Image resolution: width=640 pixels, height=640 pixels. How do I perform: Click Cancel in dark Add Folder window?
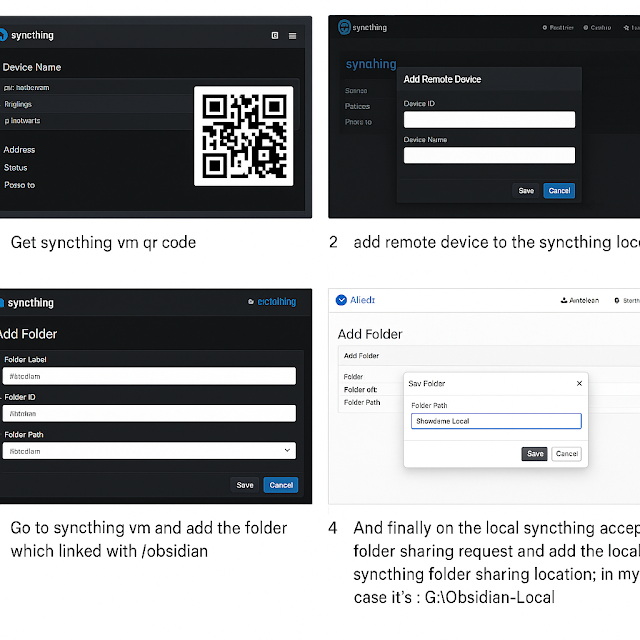click(x=281, y=485)
